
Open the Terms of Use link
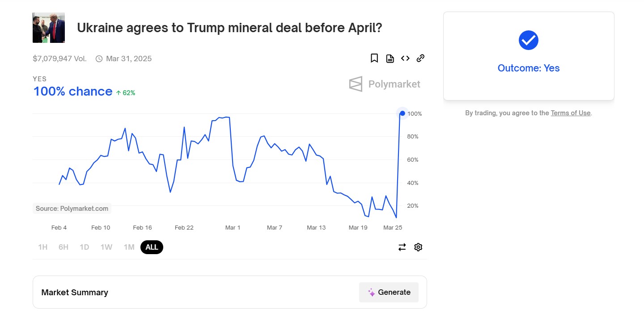point(571,113)
